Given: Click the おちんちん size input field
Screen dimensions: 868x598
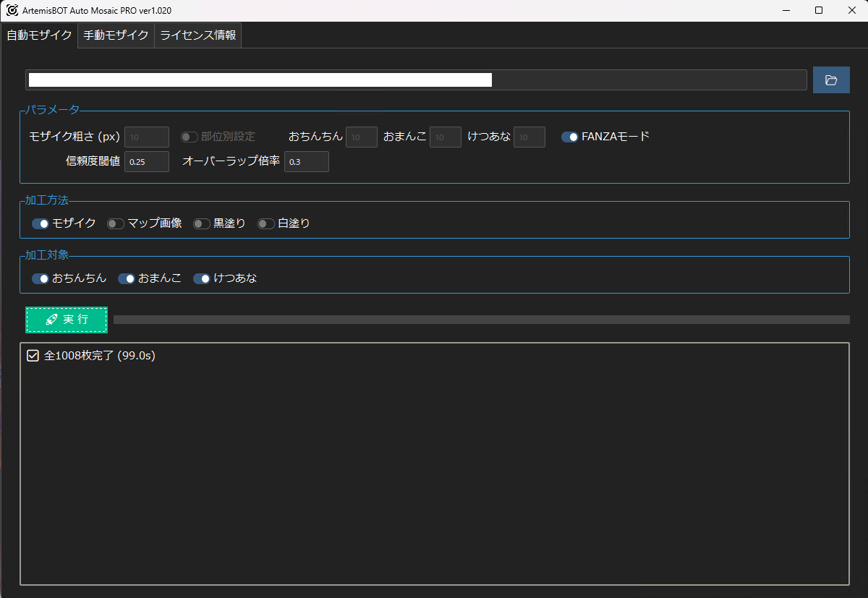Looking at the screenshot, I should tap(362, 137).
